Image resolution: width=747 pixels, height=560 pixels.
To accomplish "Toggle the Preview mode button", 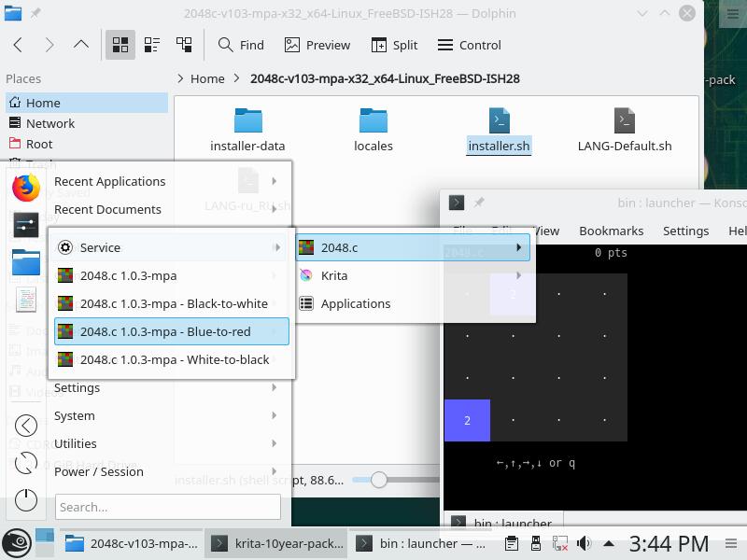I will [x=317, y=45].
